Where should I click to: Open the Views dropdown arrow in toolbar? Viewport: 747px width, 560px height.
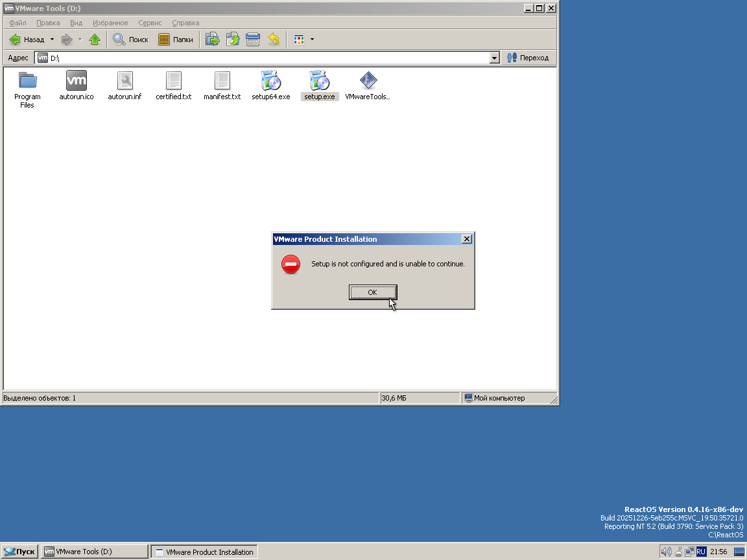tap(312, 40)
